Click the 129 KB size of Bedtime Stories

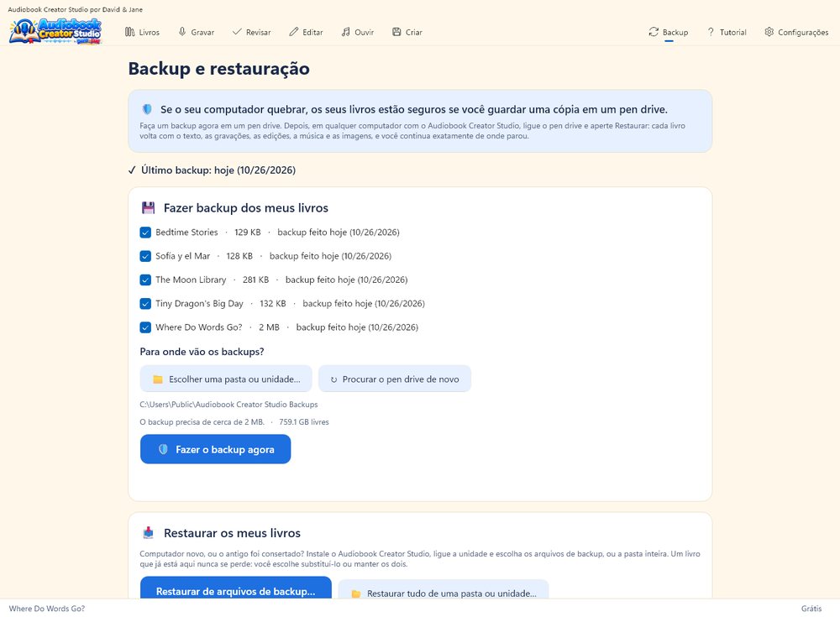point(248,233)
